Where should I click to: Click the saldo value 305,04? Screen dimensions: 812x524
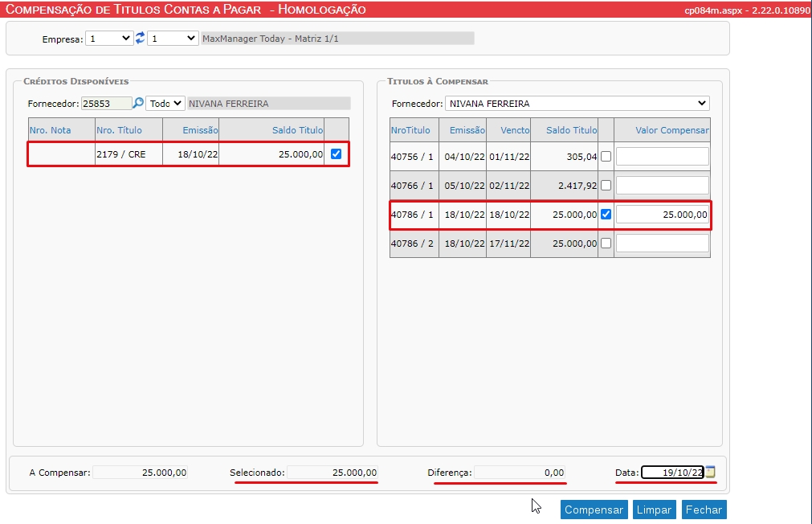pyautogui.click(x=581, y=157)
